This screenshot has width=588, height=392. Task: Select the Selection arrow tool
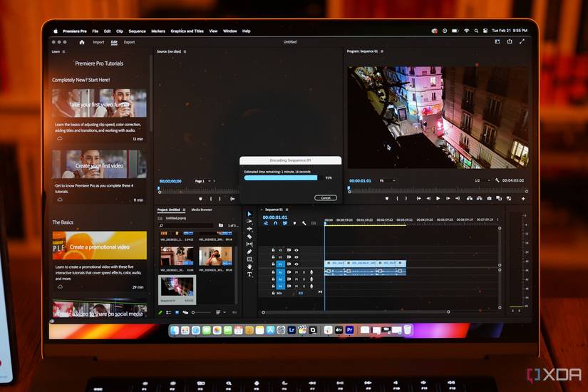click(x=249, y=214)
